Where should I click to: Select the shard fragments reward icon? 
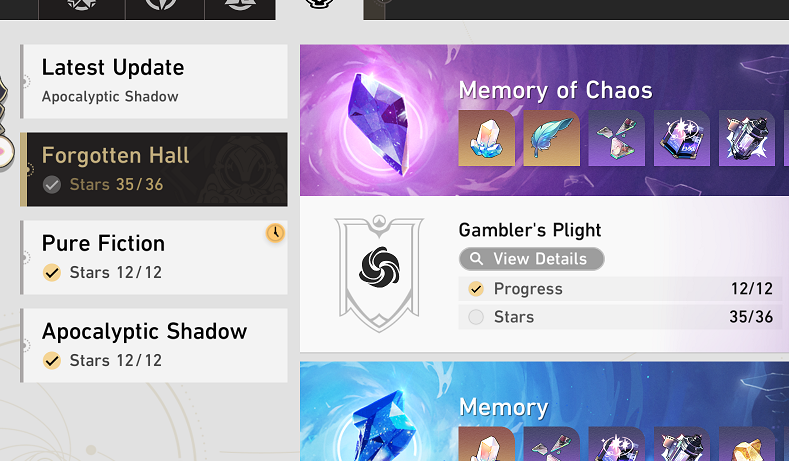(616, 138)
